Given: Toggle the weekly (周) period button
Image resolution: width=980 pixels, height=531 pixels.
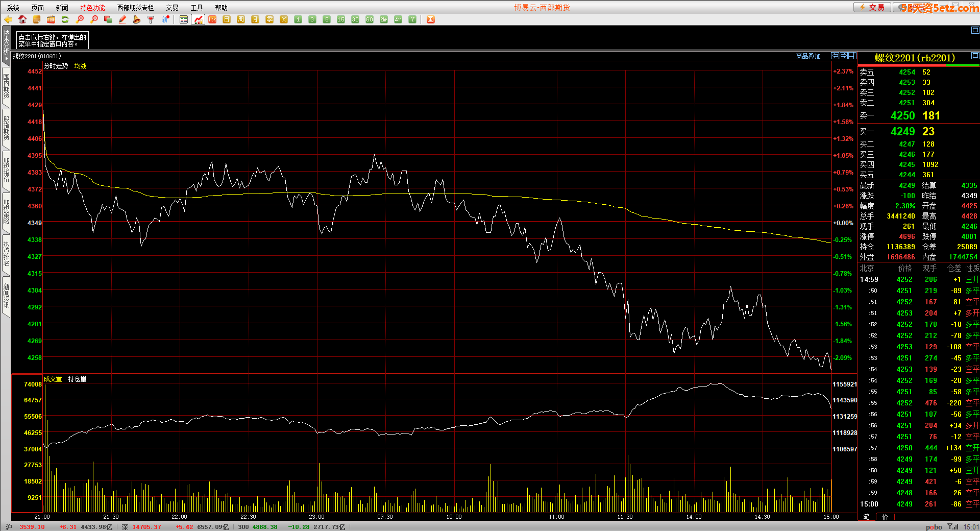Looking at the screenshot, I should [x=241, y=19].
